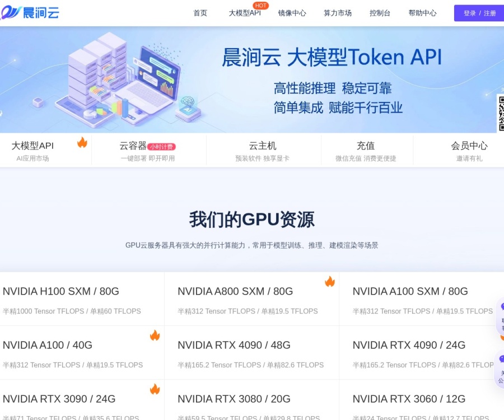Open NVIDIA RTX 3060 / 12G card

pyautogui.click(x=422, y=400)
